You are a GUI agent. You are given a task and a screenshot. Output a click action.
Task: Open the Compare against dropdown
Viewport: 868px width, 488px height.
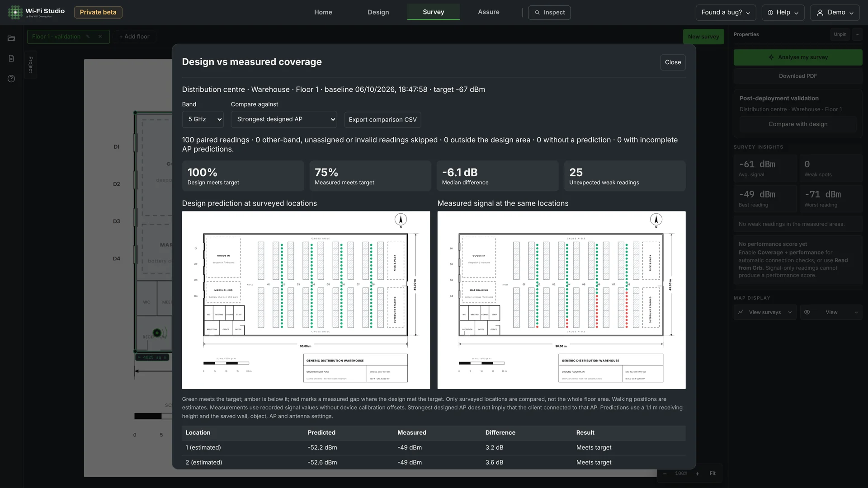point(284,119)
